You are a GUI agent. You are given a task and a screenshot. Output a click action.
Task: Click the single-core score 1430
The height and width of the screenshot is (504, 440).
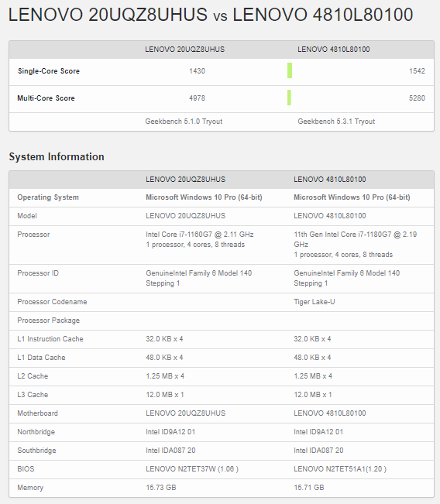pyautogui.click(x=197, y=70)
